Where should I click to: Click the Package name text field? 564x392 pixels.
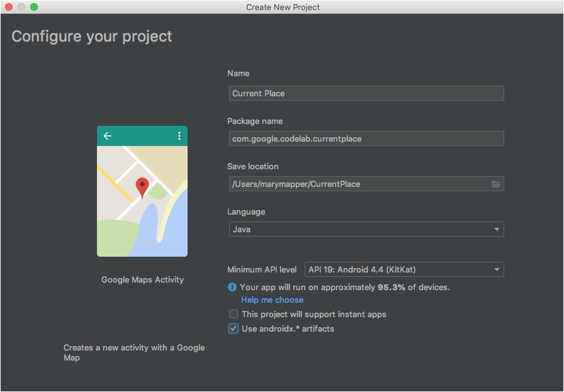[366, 138]
